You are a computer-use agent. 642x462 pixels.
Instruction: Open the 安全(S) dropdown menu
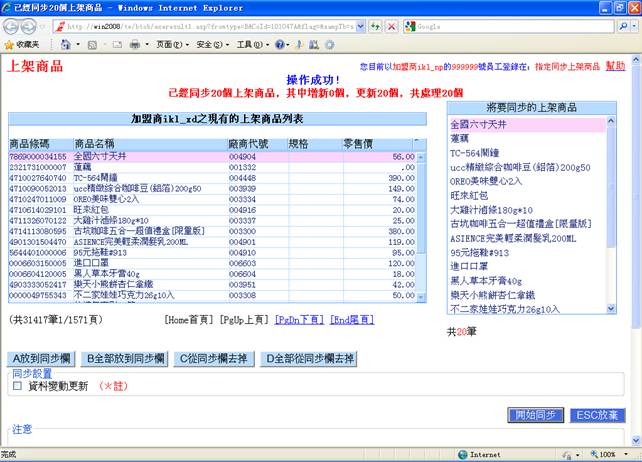[x=209, y=45]
